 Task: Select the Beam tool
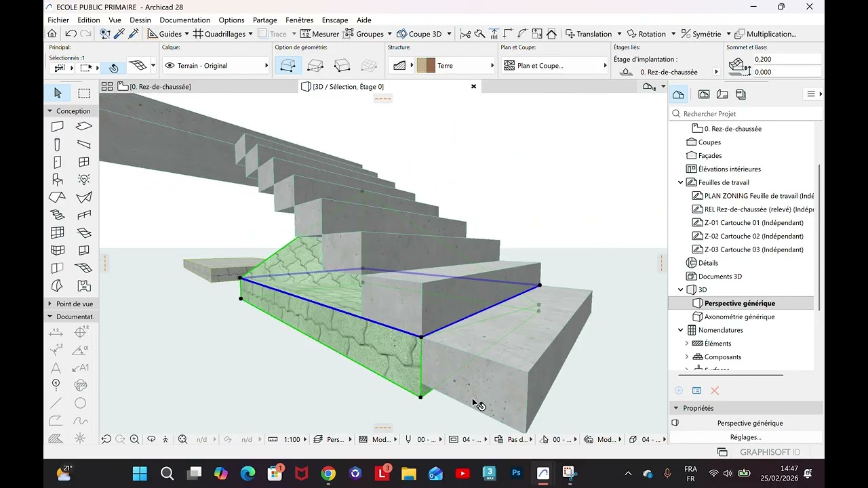pos(84,144)
